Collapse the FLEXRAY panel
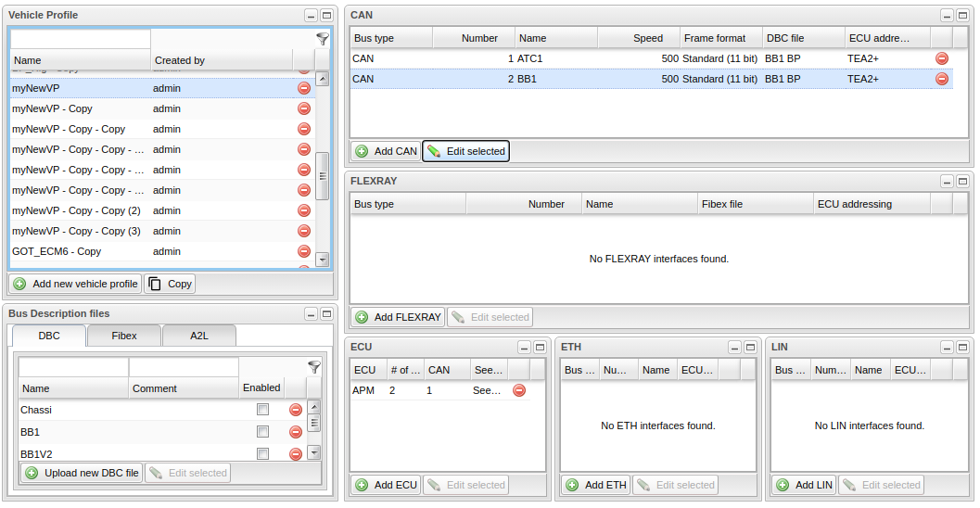Screen dimensions: 980x508 (x=946, y=182)
